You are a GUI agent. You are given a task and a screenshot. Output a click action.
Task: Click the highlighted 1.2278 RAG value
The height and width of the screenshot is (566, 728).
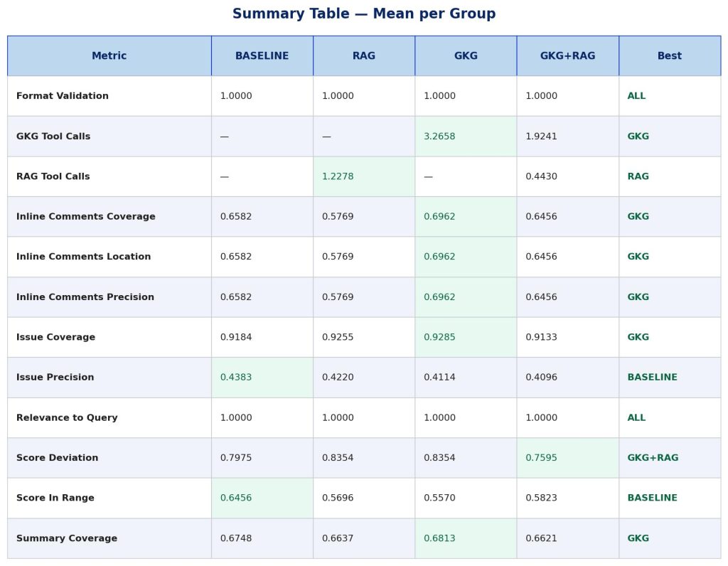pos(338,176)
